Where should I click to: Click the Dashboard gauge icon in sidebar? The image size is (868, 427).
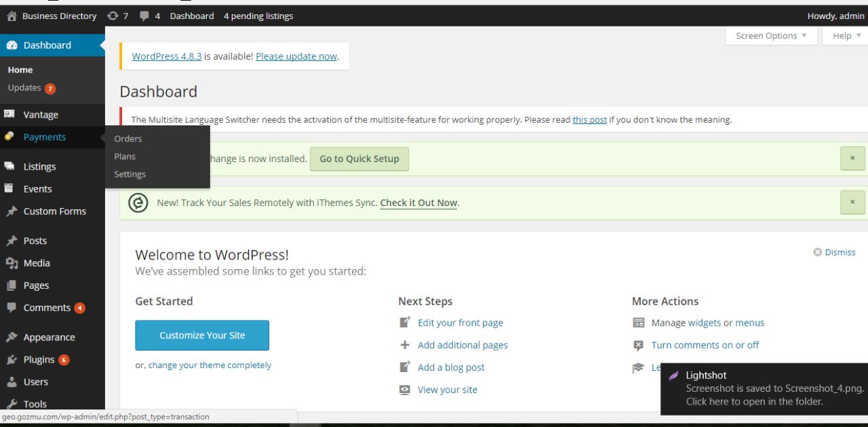click(x=12, y=45)
